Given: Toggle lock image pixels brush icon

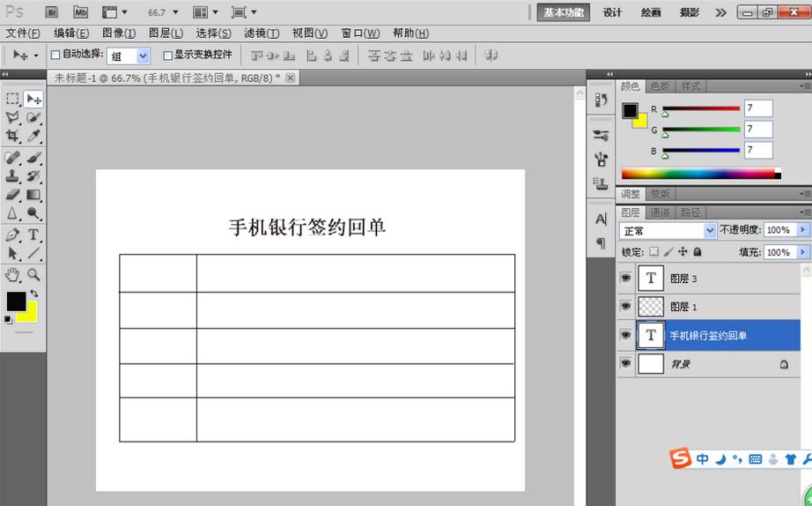Looking at the screenshot, I should tap(668, 251).
